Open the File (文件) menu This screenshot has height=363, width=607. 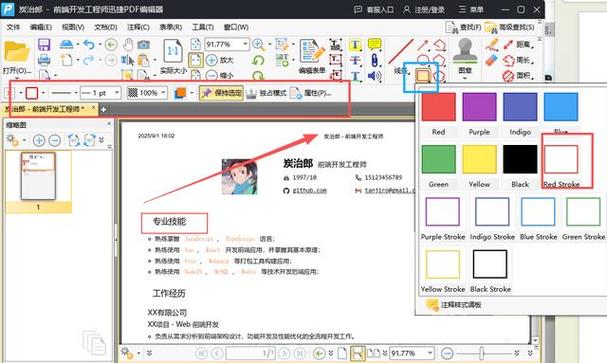pyautogui.click(x=13, y=27)
